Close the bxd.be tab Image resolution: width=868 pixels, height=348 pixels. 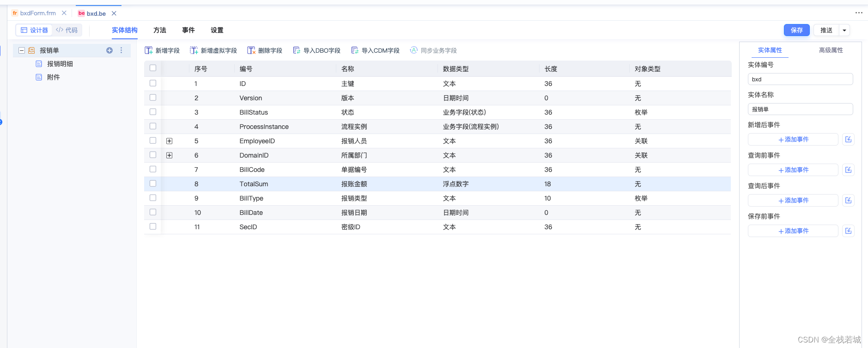point(114,13)
